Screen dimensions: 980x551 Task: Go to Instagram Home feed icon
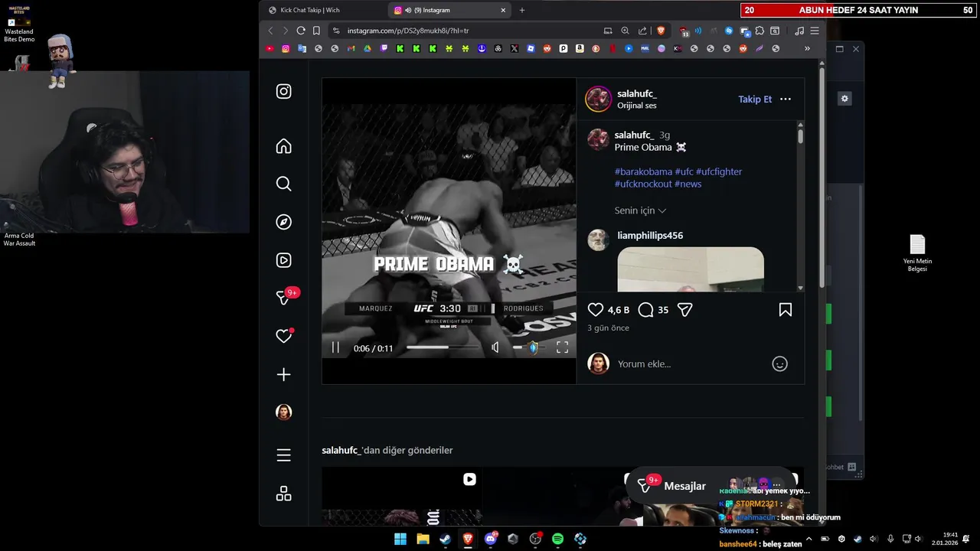click(284, 146)
